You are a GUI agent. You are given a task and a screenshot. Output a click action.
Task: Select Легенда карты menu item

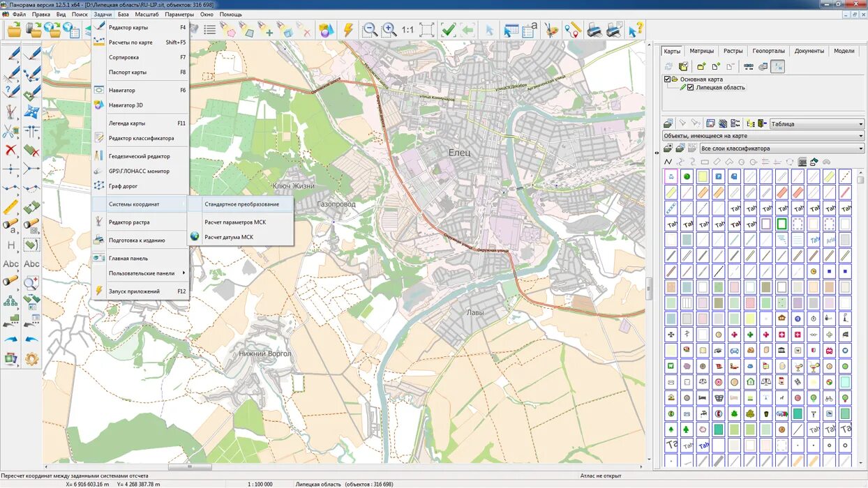point(140,123)
